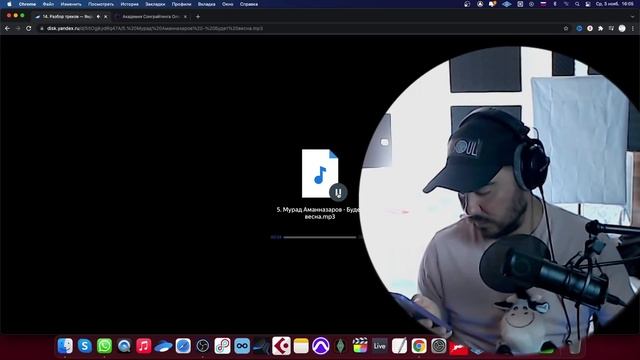Click the menu bar date and time
The height and width of the screenshot is (360, 640).
(x=615, y=4)
